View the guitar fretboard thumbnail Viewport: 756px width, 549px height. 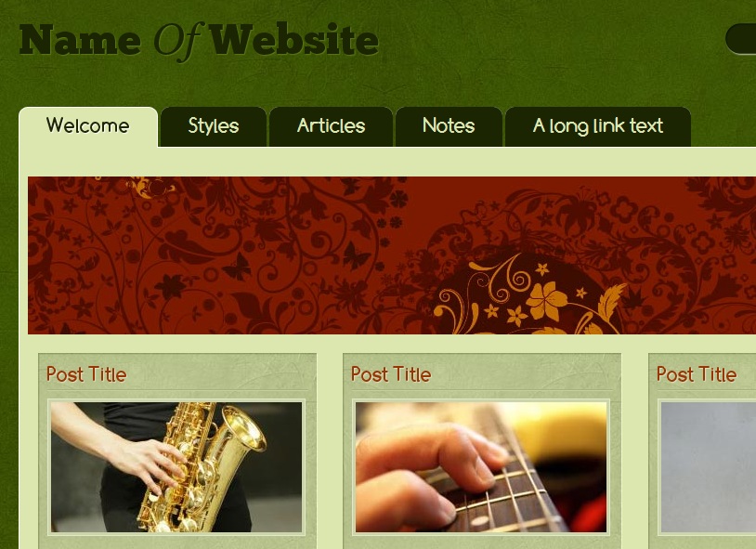pos(481,467)
